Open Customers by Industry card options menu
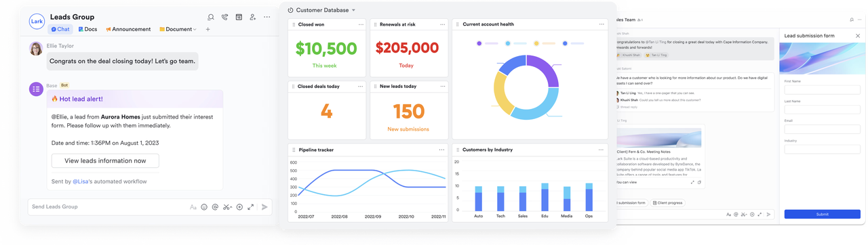Viewport: 868px width, 245px height. point(601,150)
